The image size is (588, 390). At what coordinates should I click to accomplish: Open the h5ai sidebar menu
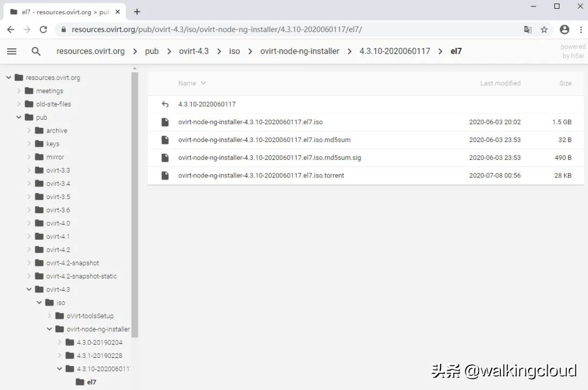pyautogui.click(x=11, y=51)
